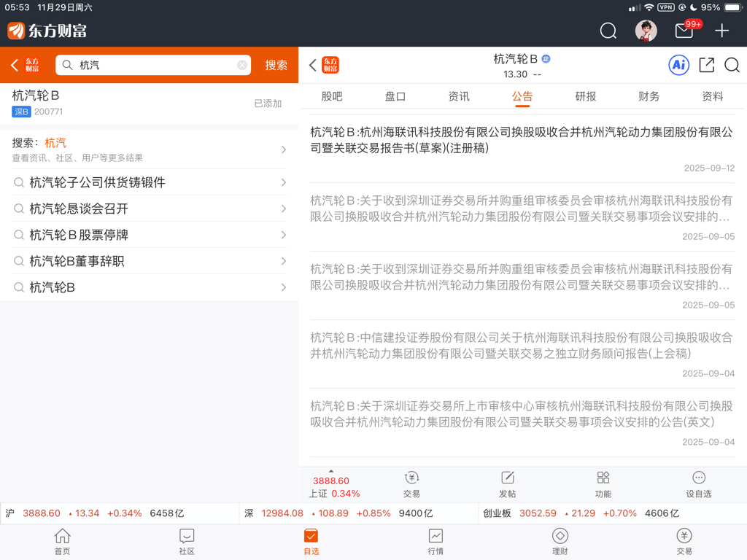Expand the 搜索:杭汽 more results row

click(x=149, y=149)
